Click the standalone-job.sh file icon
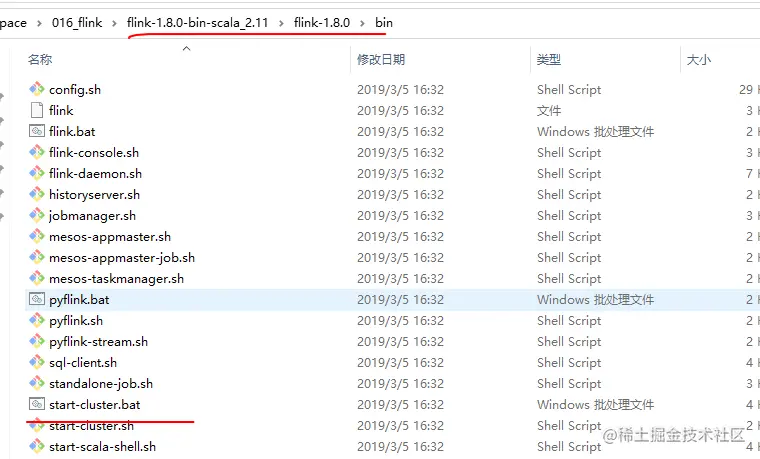The image size is (760, 459). [37, 383]
